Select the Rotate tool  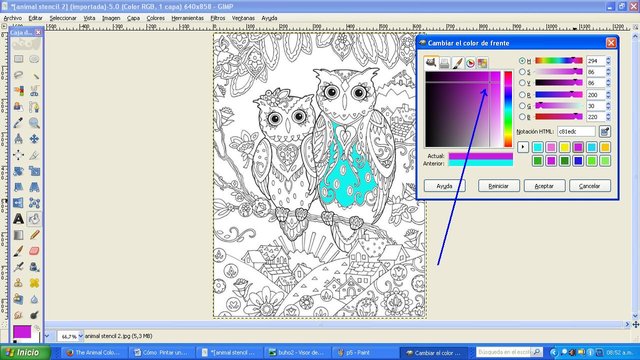pyautogui.click(x=18, y=171)
